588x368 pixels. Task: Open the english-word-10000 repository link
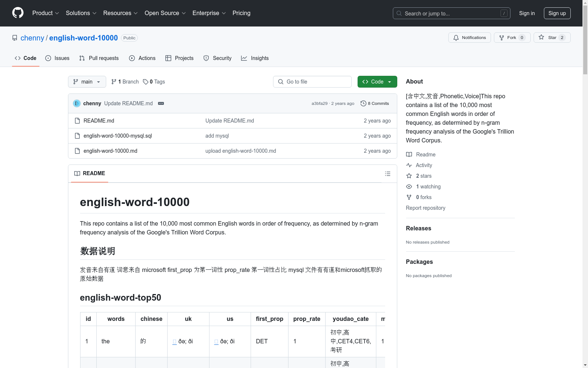(83, 38)
